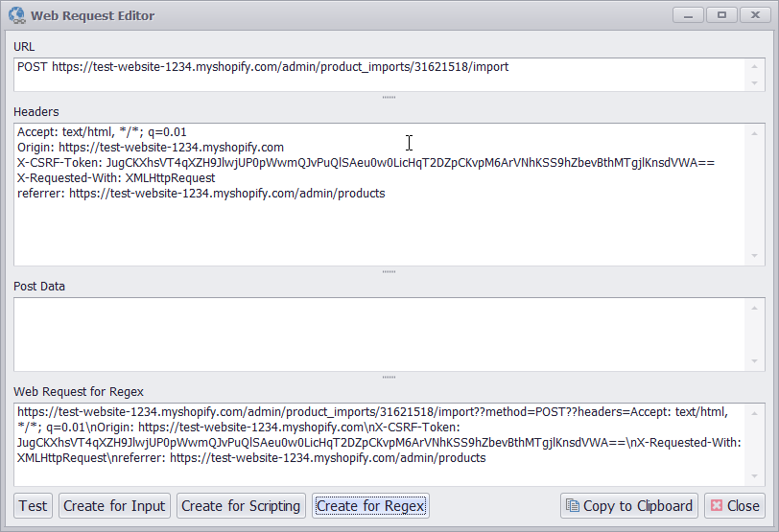Click the splitter grip below the Headers field
The height and width of the screenshot is (532, 779).
click(389, 272)
